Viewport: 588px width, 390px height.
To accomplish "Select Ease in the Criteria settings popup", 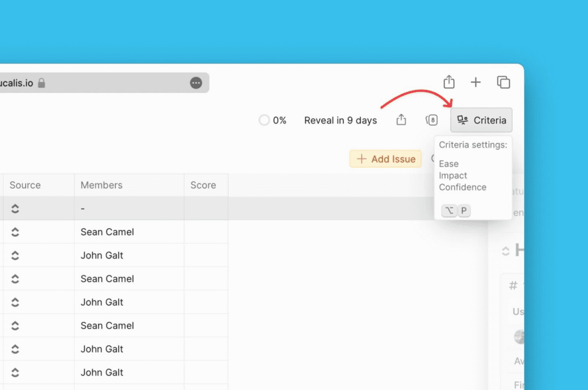I will click(x=449, y=164).
